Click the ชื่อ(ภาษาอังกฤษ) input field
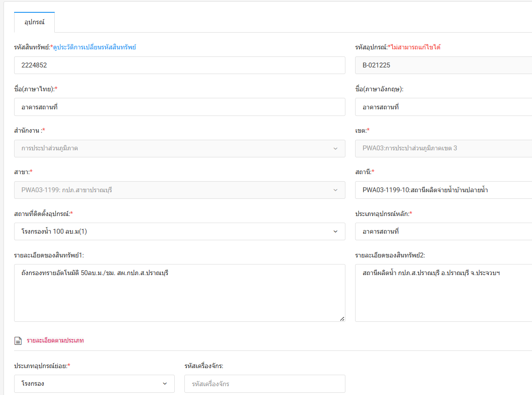 tap(443, 107)
